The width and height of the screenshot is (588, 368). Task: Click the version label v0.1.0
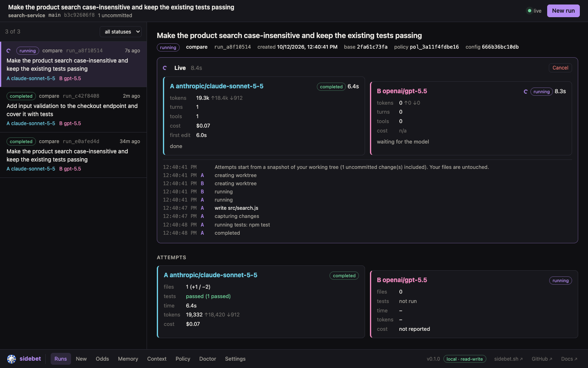click(433, 359)
